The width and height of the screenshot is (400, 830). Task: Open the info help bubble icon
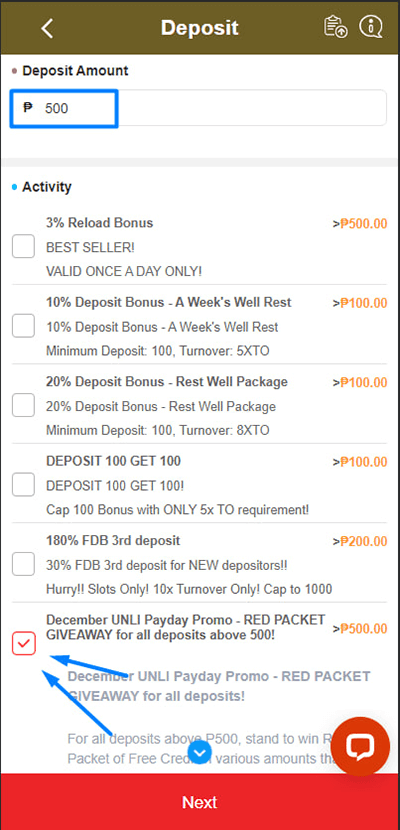pos(370,26)
